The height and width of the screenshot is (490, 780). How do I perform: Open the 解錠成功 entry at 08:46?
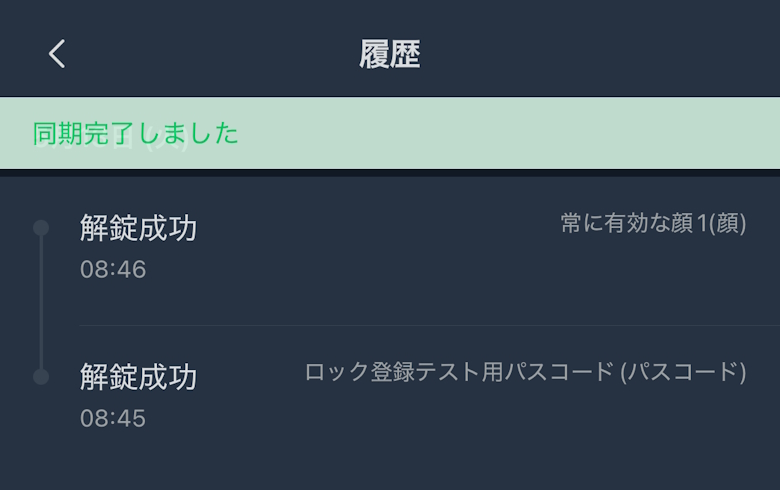[x=138, y=229]
